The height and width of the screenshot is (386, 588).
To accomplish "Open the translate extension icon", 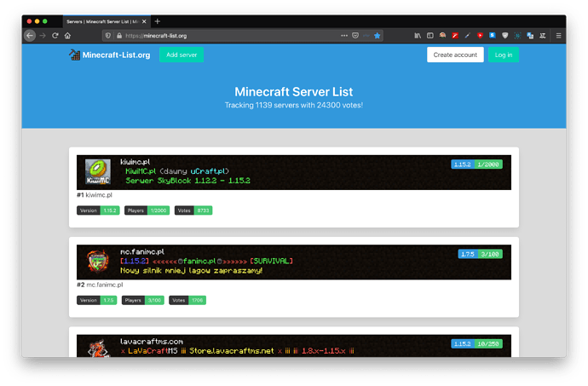I will (530, 36).
